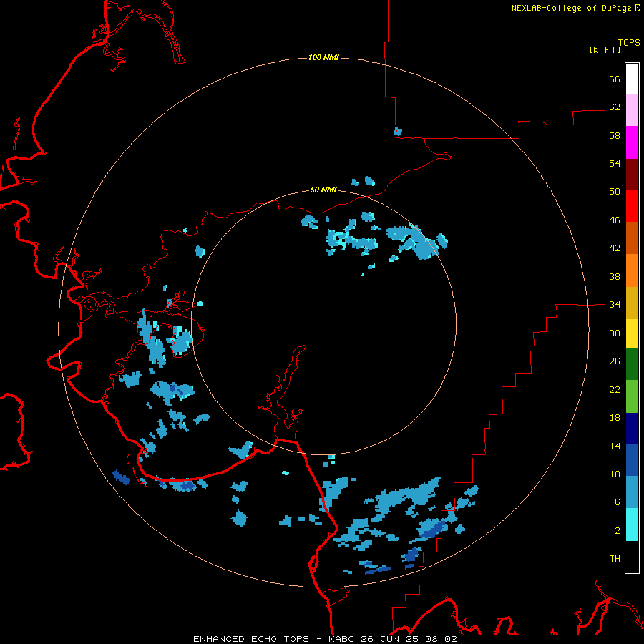Click the legend value '34'

615,305
